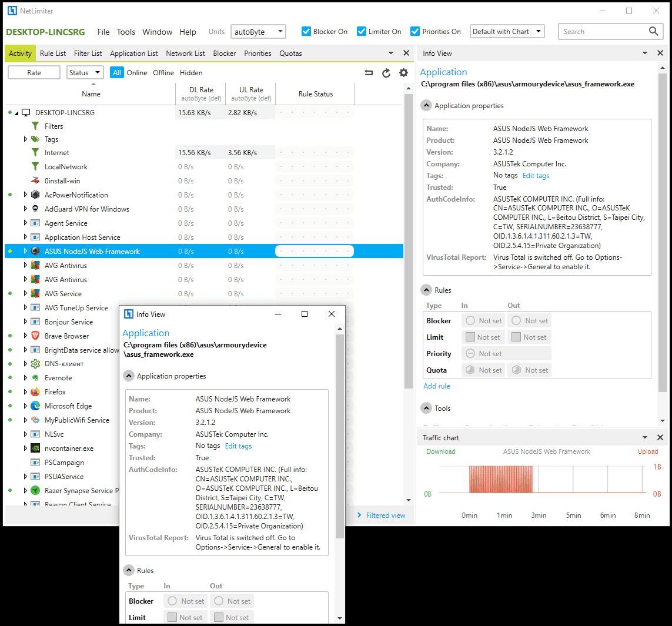Switch to the Rule List tab
Image resolution: width=672 pixels, height=626 pixels.
click(x=53, y=53)
